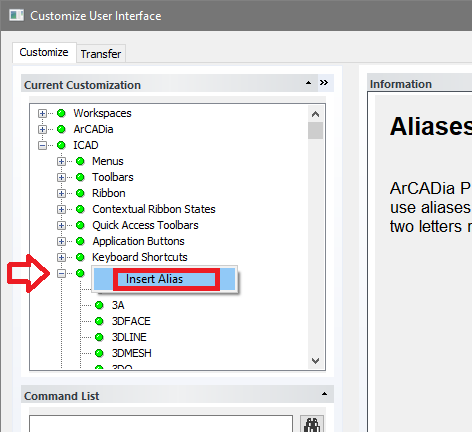
Task: Click green icon beside 3DFACE
Action: [99, 321]
